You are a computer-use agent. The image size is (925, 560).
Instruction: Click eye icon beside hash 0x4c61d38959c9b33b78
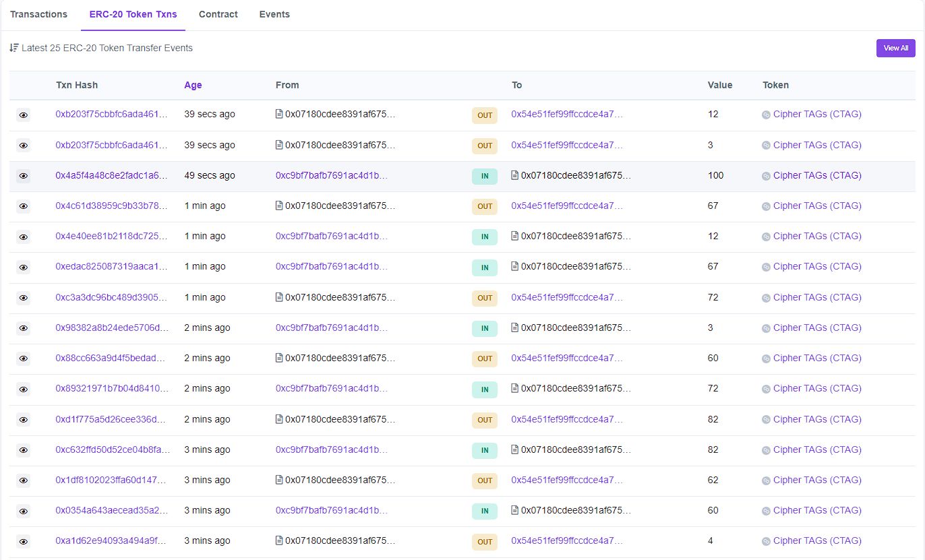24,206
